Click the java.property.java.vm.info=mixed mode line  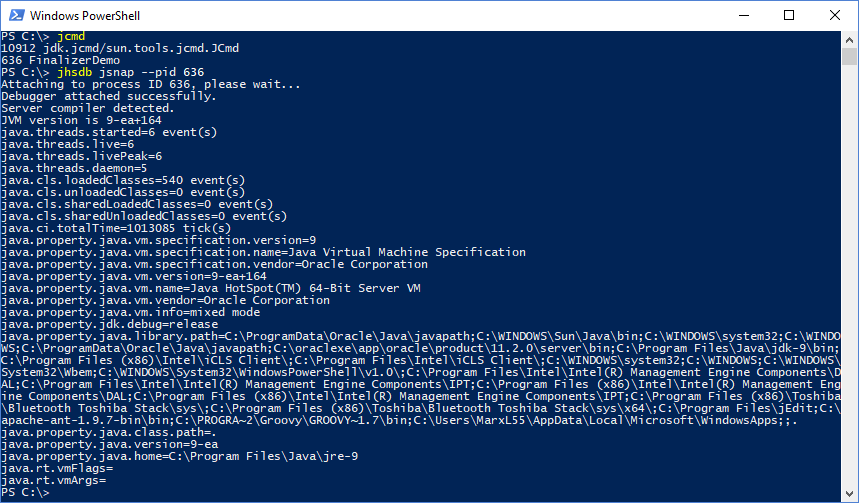pos(130,312)
